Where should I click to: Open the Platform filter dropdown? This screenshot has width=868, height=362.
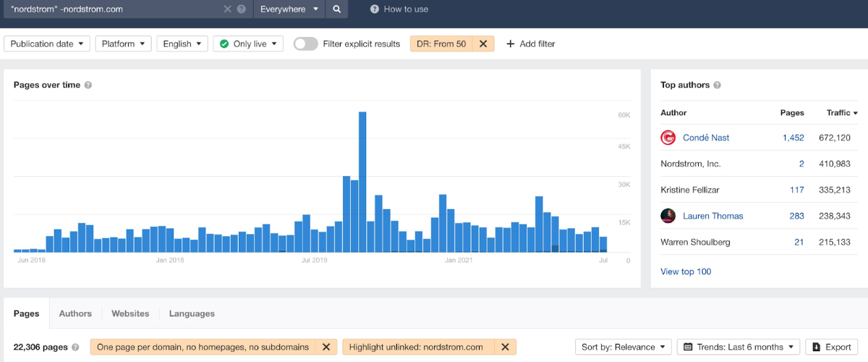pos(123,43)
